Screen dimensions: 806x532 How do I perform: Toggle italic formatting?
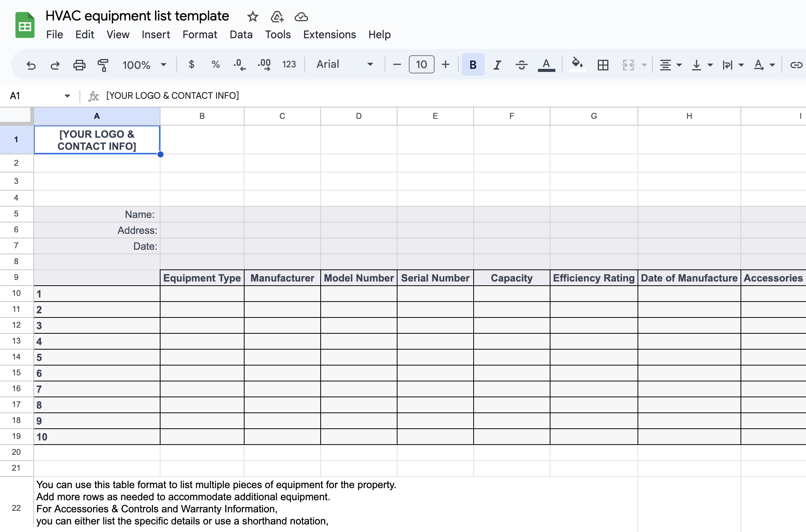497,64
